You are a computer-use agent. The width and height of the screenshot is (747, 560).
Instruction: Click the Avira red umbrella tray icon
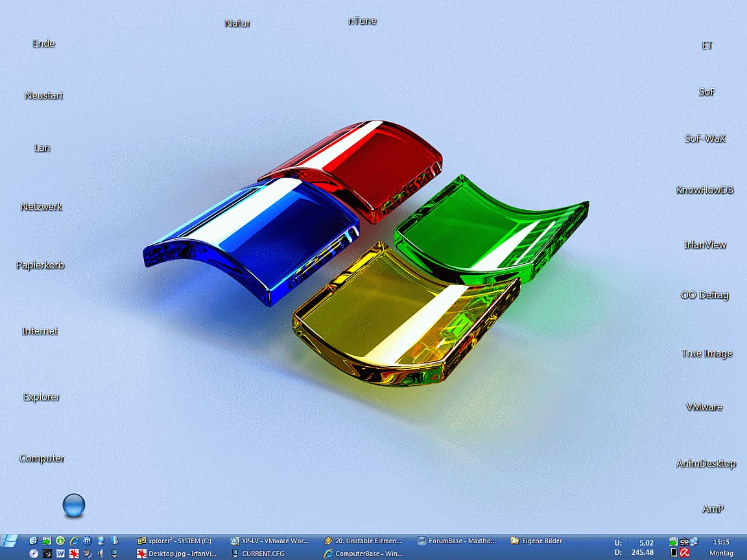point(685,552)
